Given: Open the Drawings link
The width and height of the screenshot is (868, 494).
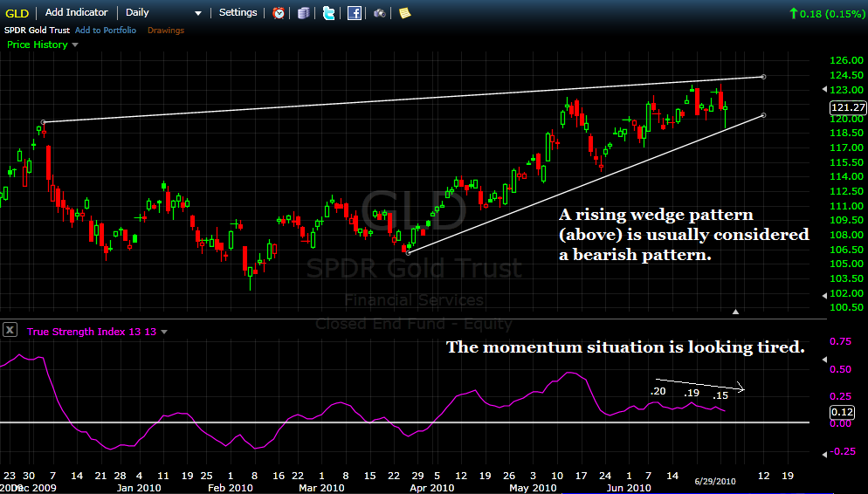Looking at the screenshot, I should pos(166,31).
